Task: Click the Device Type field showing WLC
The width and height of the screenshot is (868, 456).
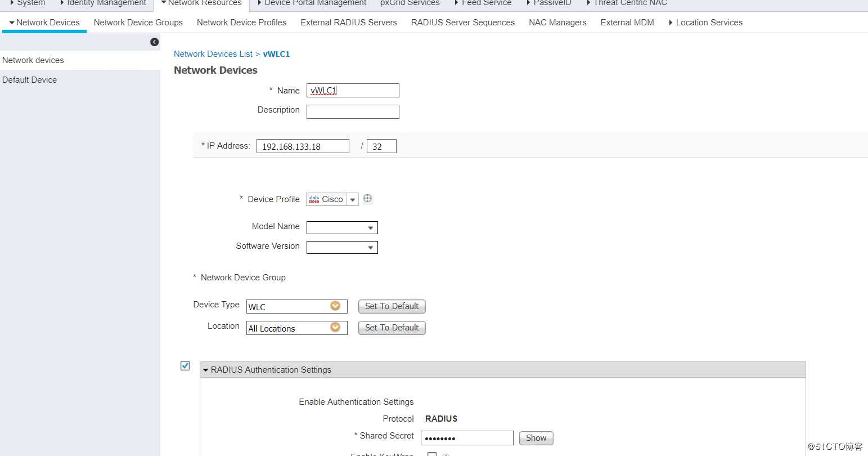Action: tap(297, 306)
